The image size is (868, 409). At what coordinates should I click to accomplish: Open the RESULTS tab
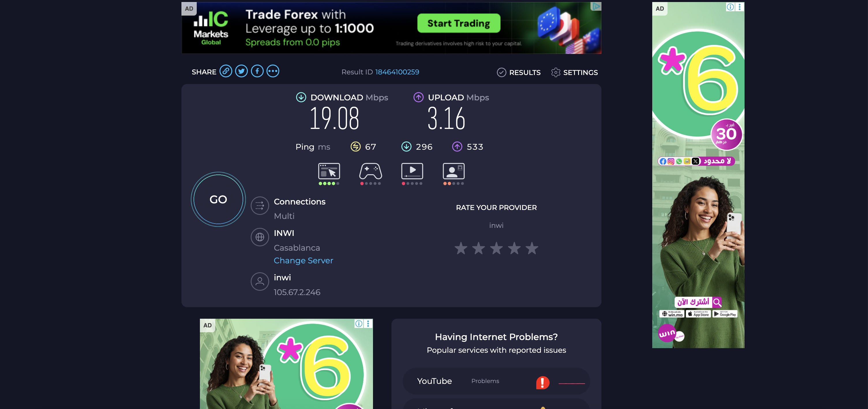click(519, 72)
